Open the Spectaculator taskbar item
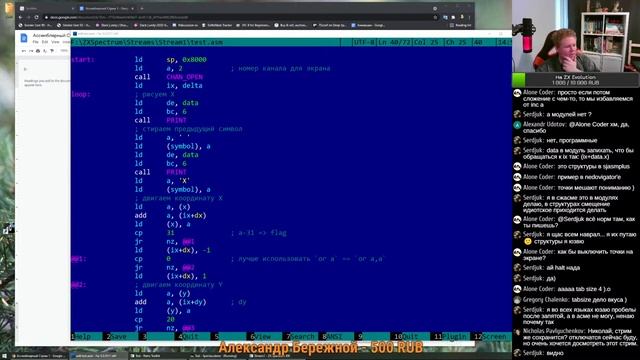 click(216, 356)
